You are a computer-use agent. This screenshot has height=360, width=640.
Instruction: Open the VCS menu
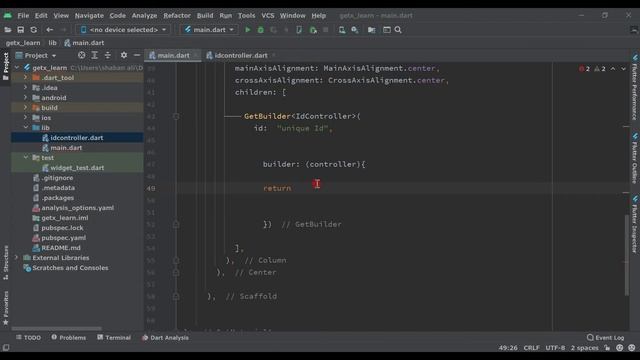tap(268, 16)
